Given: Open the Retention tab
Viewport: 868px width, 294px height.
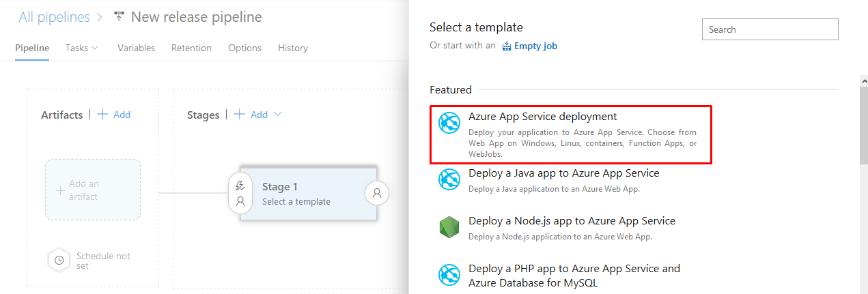Looking at the screenshot, I should click(191, 48).
